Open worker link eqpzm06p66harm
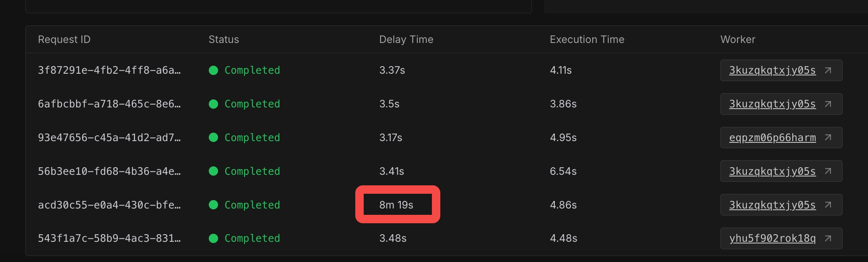Screen dimensions: 868x262 (x=772, y=138)
